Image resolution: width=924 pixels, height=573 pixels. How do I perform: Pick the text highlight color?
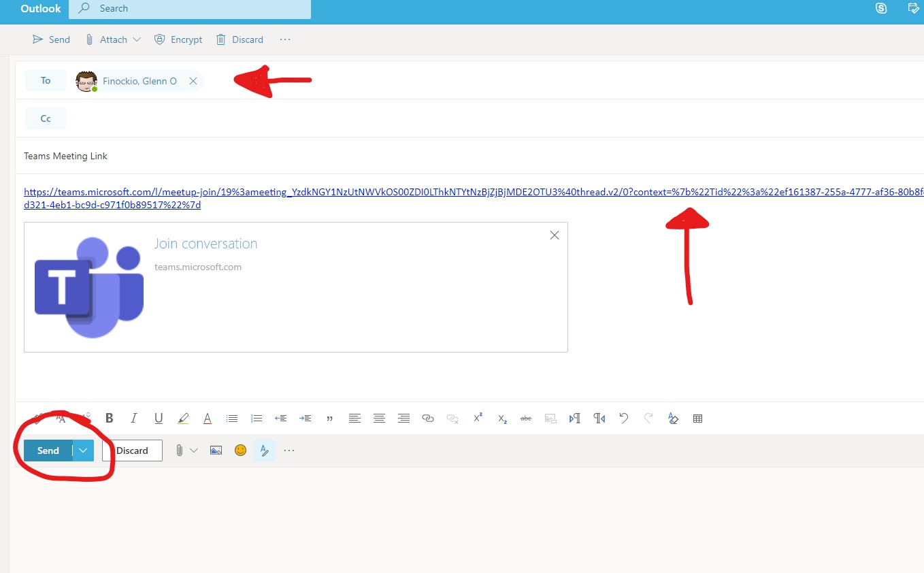183,419
